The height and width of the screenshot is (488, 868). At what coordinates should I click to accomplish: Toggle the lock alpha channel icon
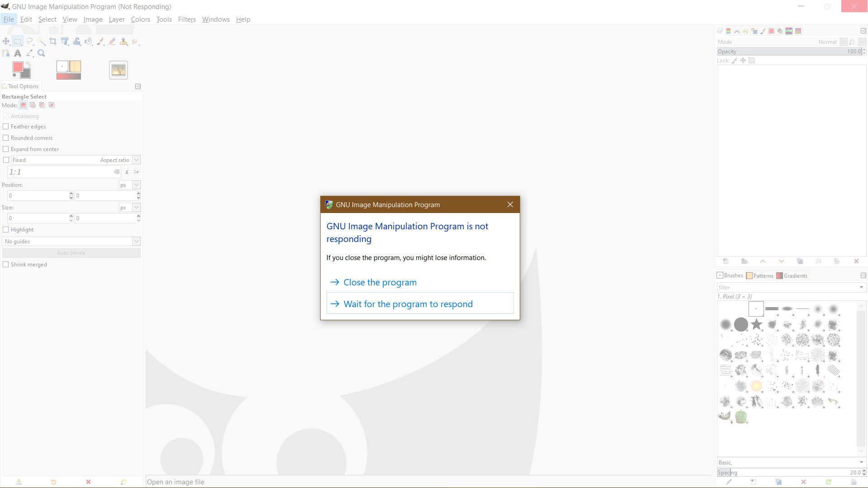click(x=752, y=61)
